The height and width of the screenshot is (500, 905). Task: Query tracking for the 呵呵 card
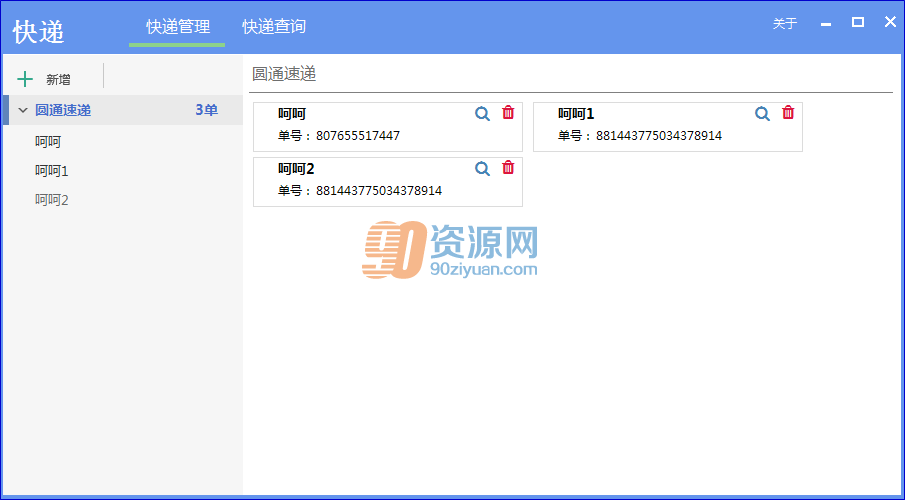click(x=482, y=114)
